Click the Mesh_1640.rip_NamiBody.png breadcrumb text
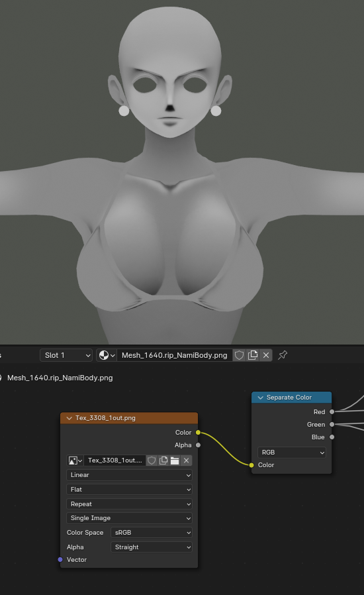Image resolution: width=364 pixels, height=595 pixels. click(60, 378)
